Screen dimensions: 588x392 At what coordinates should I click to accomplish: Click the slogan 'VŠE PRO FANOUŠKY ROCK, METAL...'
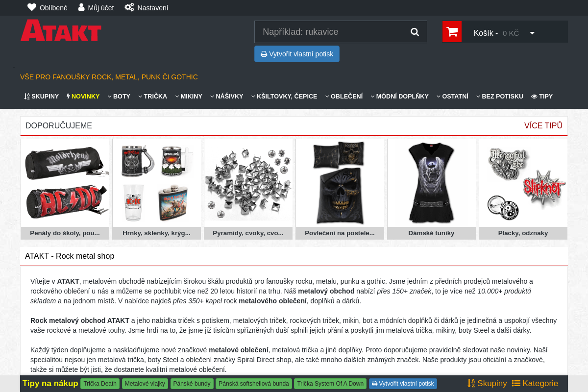(109, 77)
